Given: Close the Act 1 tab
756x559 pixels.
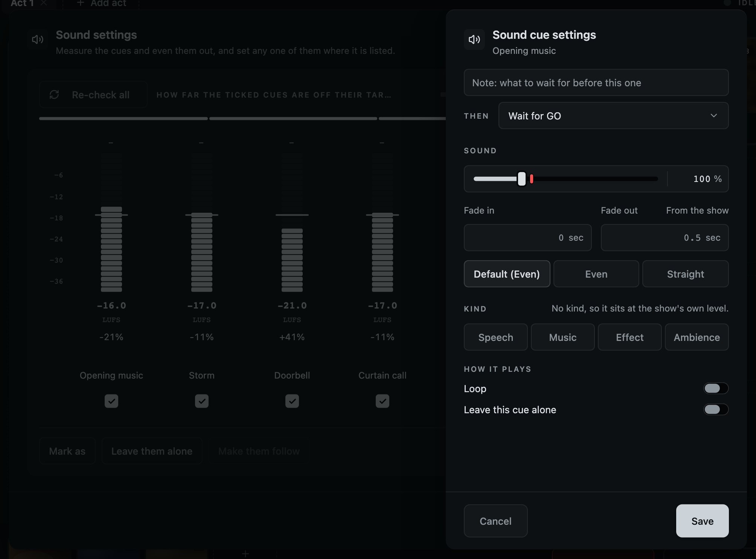Looking at the screenshot, I should [x=44, y=3].
